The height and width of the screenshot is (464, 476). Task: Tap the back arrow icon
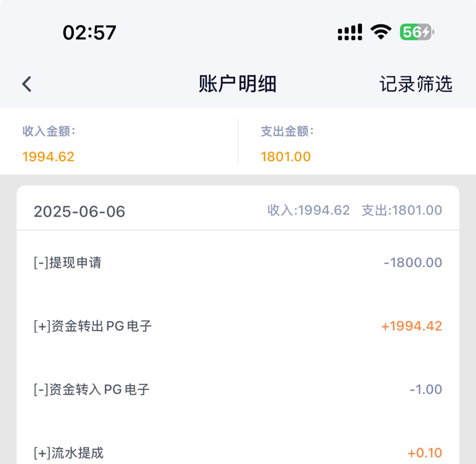(27, 84)
